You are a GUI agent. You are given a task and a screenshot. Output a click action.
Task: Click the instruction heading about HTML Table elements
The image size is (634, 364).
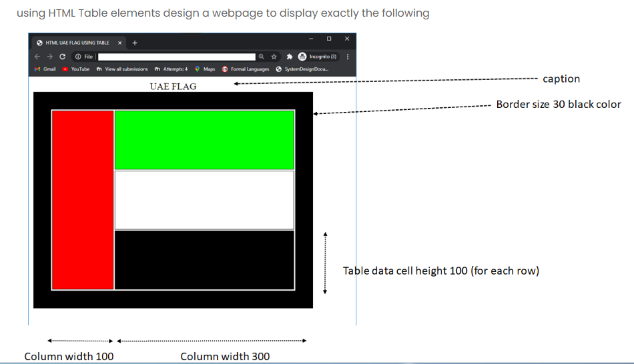click(x=223, y=13)
